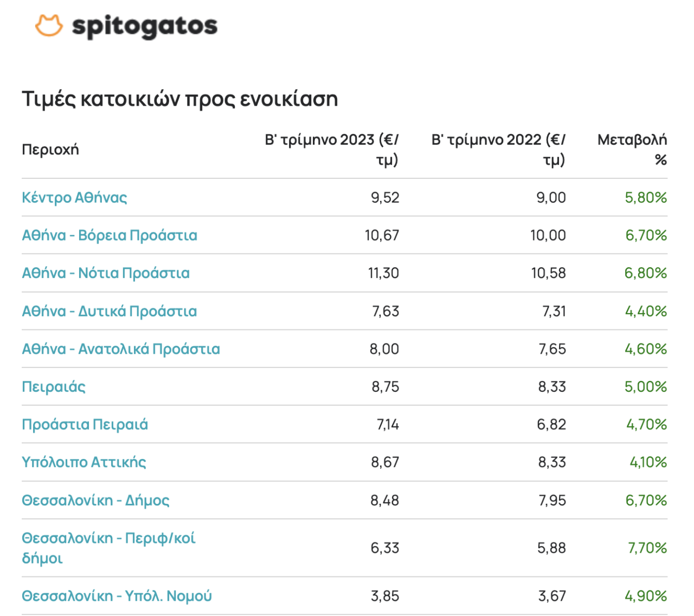Image resolution: width=694 pixels, height=616 pixels.
Task: Click the spitogatos brand name text
Action: 144,26
